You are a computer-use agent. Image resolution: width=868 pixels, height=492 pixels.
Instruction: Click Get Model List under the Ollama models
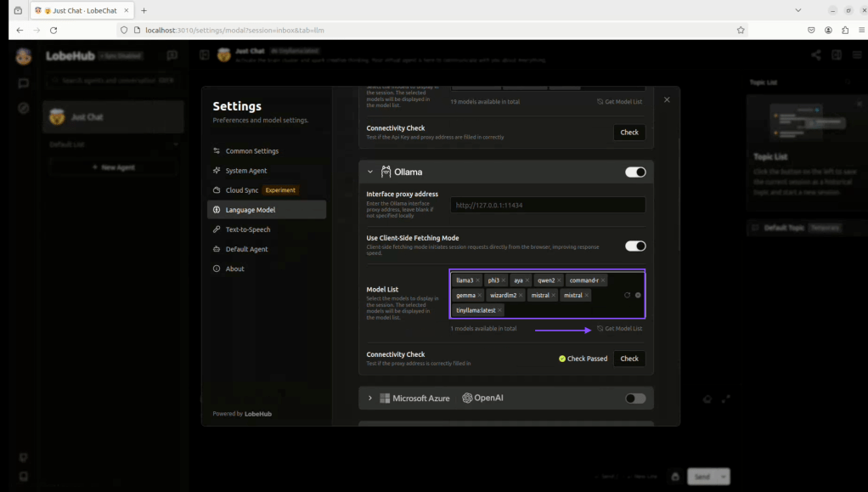pyautogui.click(x=619, y=328)
